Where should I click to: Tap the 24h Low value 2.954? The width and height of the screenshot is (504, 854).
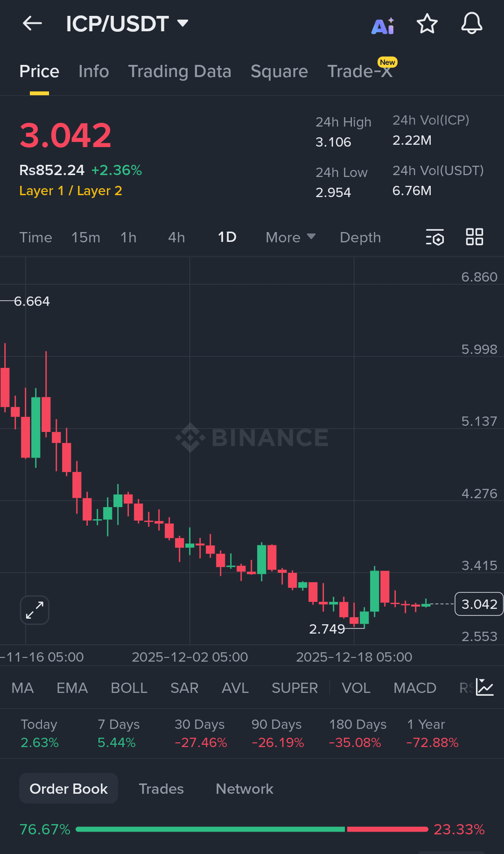pyautogui.click(x=333, y=192)
